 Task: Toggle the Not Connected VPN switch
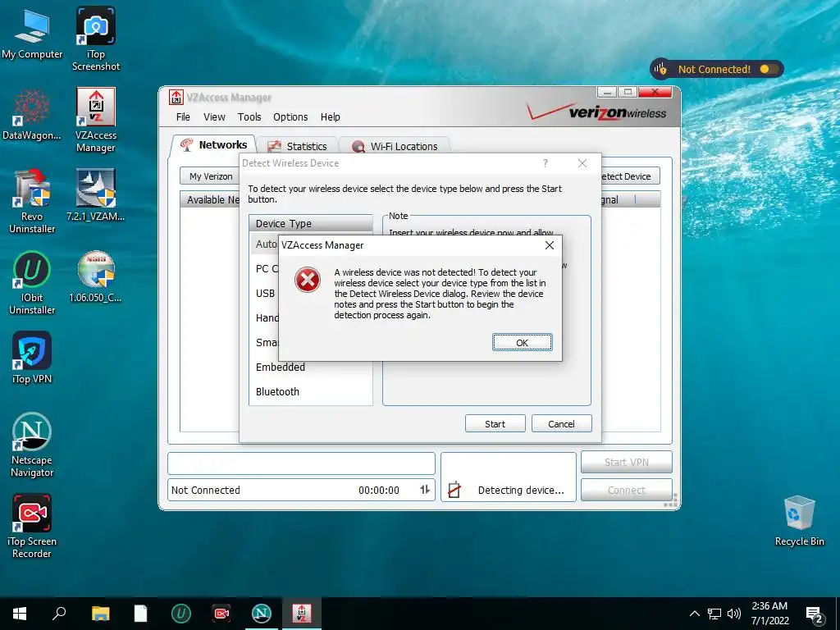(x=768, y=69)
